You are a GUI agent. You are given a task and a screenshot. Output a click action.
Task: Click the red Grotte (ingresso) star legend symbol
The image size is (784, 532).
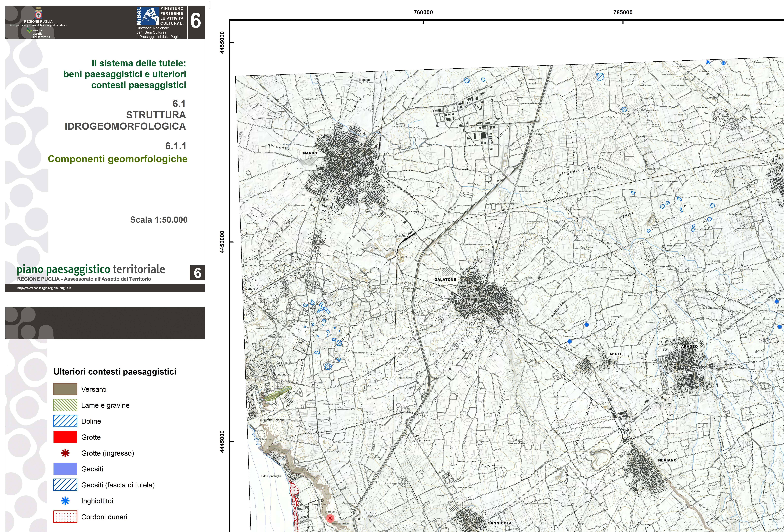point(65,453)
